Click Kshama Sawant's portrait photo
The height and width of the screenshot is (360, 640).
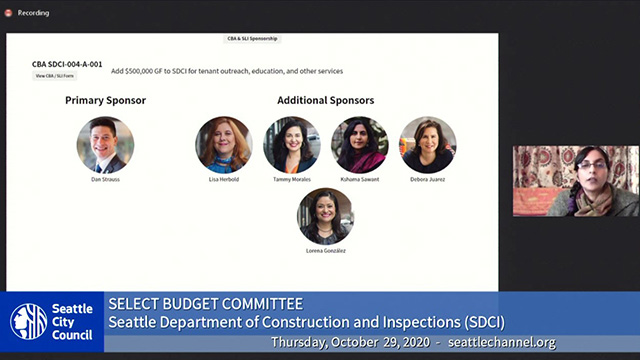pos(360,145)
